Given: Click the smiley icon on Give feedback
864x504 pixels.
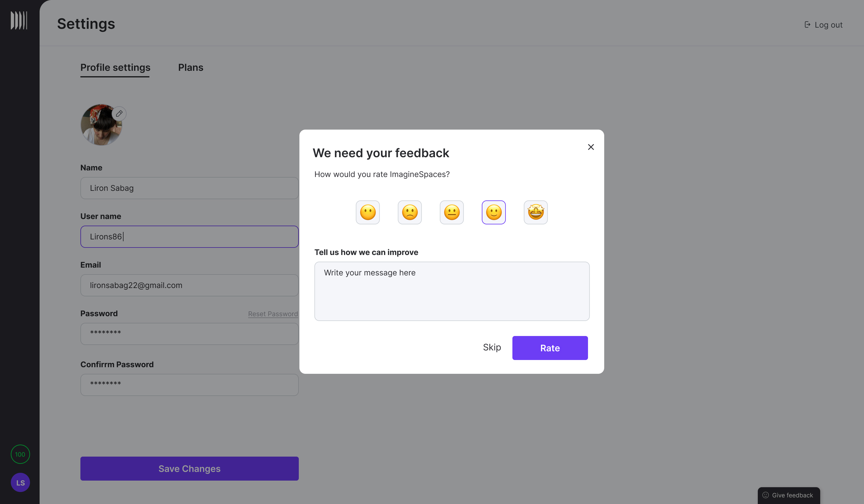Looking at the screenshot, I should pyautogui.click(x=766, y=495).
